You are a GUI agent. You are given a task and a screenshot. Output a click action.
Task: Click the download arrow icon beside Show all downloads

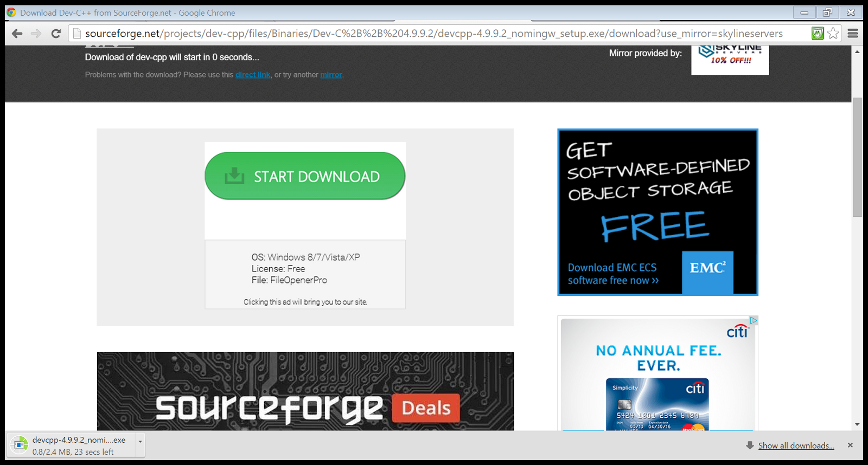[750, 445]
